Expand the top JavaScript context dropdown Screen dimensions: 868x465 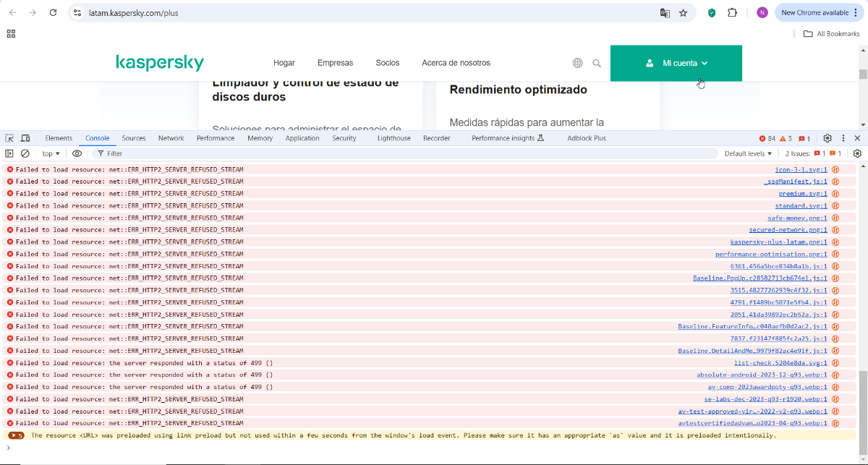[x=51, y=153]
